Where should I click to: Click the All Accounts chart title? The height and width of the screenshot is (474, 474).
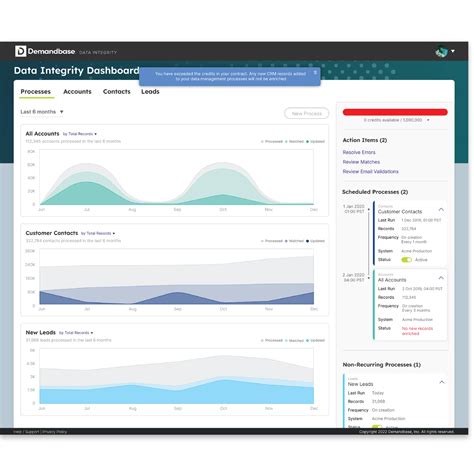point(42,134)
